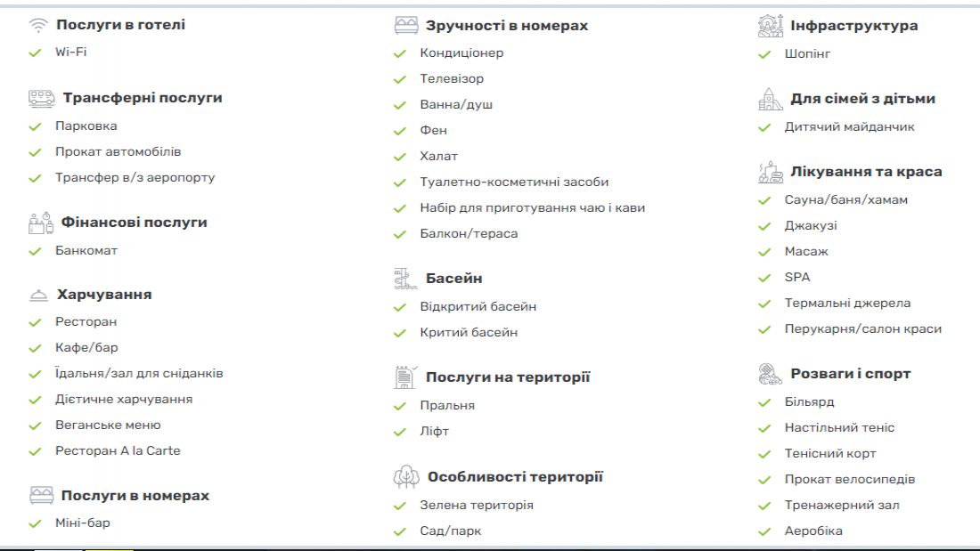
Task: Click the Послуги в номерах heading
Action: [135, 496]
